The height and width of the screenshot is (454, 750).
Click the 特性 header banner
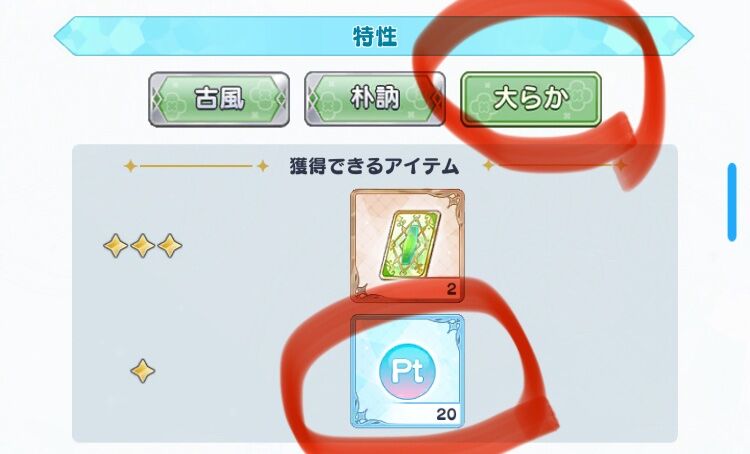374,36
